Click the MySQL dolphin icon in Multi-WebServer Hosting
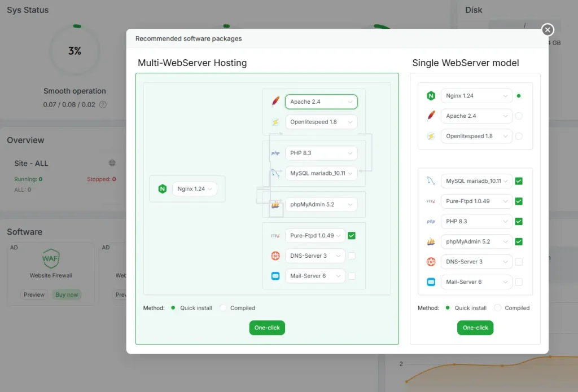The width and height of the screenshot is (578, 392). [x=275, y=173]
